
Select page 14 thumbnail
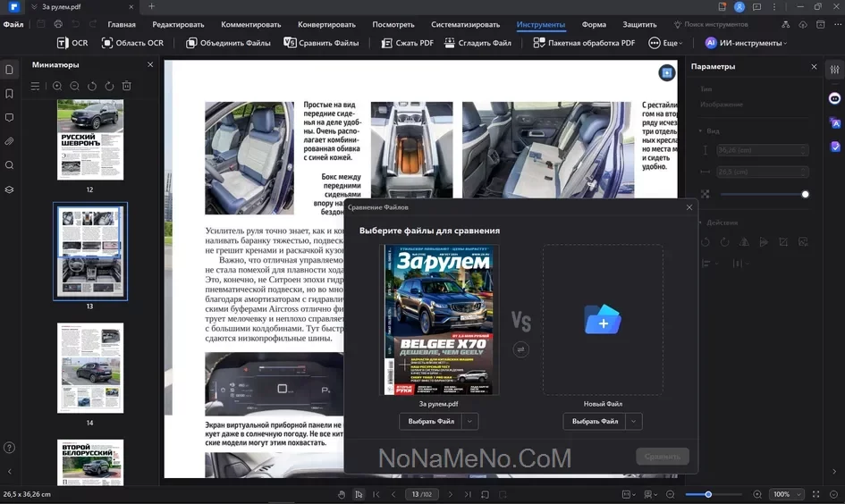tap(90, 368)
